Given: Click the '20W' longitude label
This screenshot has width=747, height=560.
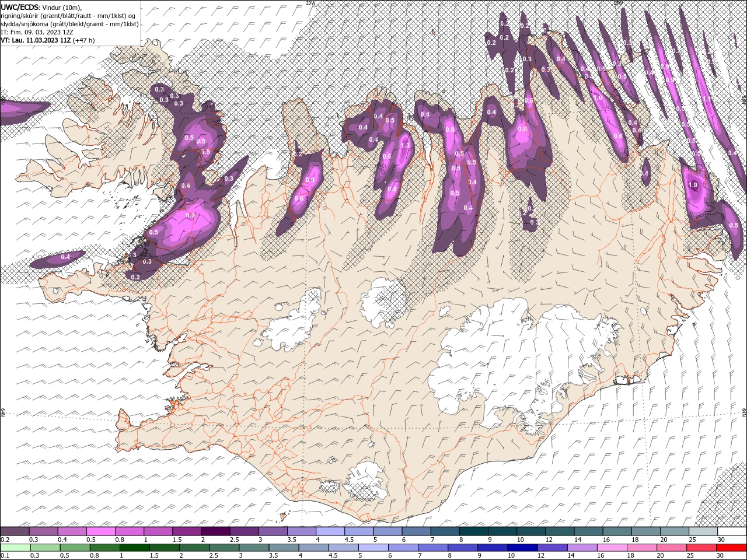Looking at the screenshot, I should coord(310,3).
